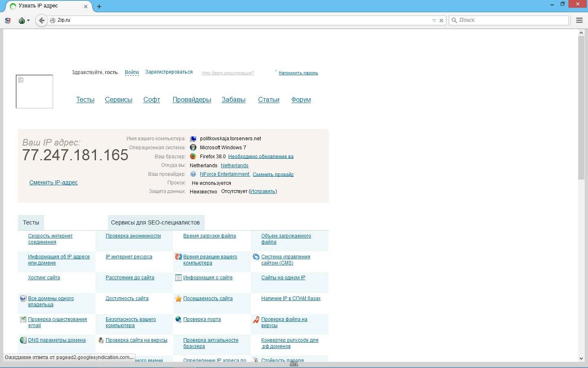Click Необходимо обновление browser link
Screen dimensions: 588x368
pos(261,157)
